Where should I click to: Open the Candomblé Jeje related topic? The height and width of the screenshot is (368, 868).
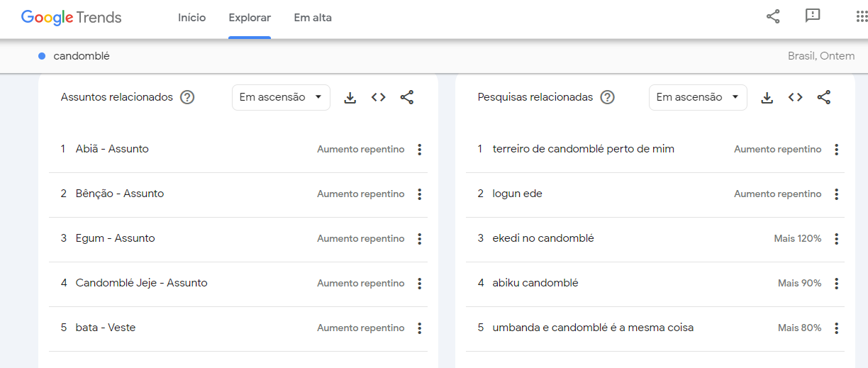pos(141,283)
